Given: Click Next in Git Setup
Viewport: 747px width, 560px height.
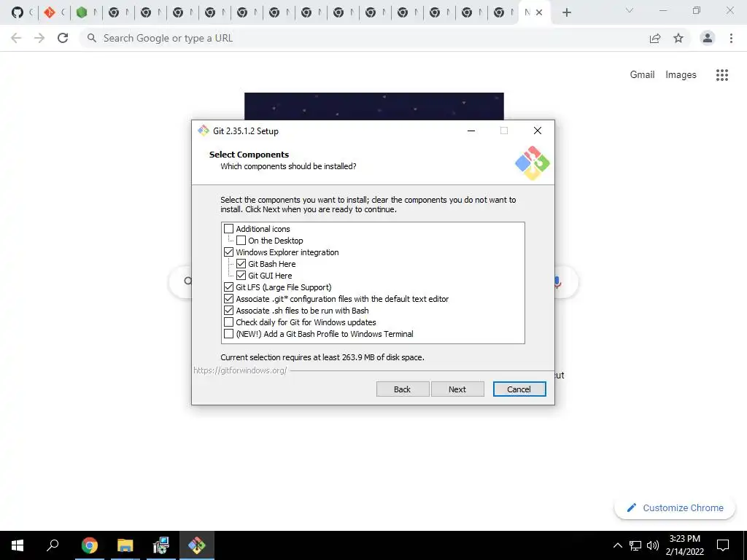Looking at the screenshot, I should pyautogui.click(x=457, y=389).
